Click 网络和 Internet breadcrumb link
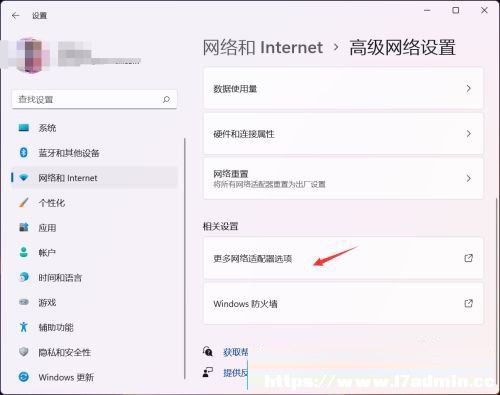The image size is (500, 395). tap(263, 47)
